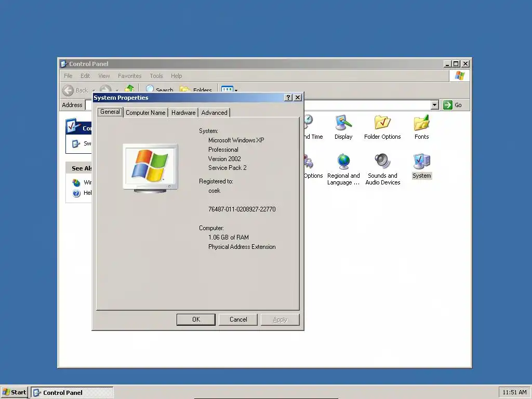Click the Switch view sidebar icon
This screenshot has height=399, width=532.
click(76, 143)
